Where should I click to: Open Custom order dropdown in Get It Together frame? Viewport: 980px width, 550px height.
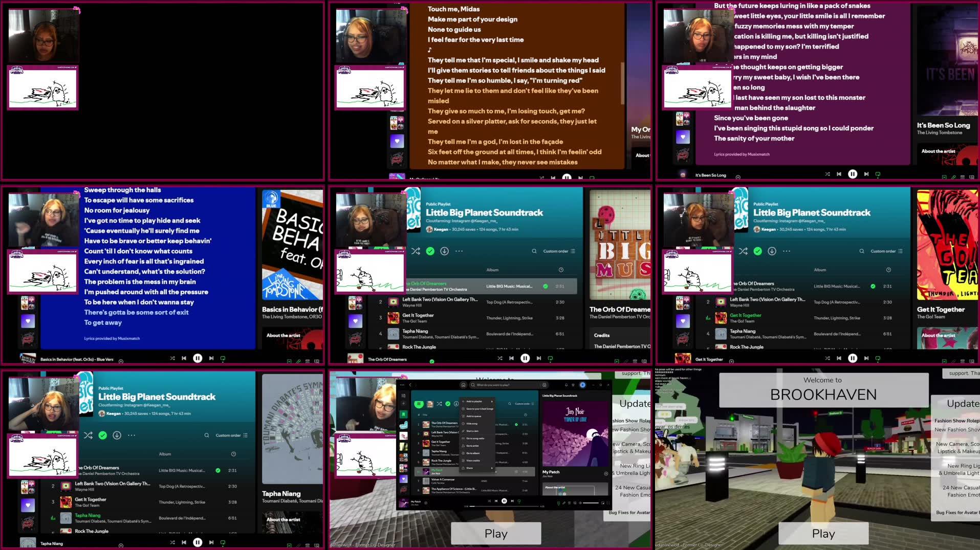tap(887, 251)
